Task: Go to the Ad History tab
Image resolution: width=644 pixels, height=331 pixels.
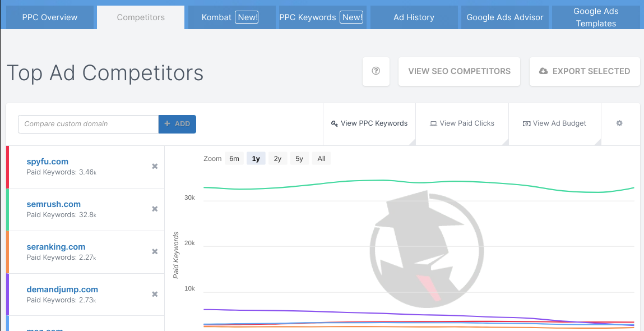Action: pyautogui.click(x=414, y=17)
